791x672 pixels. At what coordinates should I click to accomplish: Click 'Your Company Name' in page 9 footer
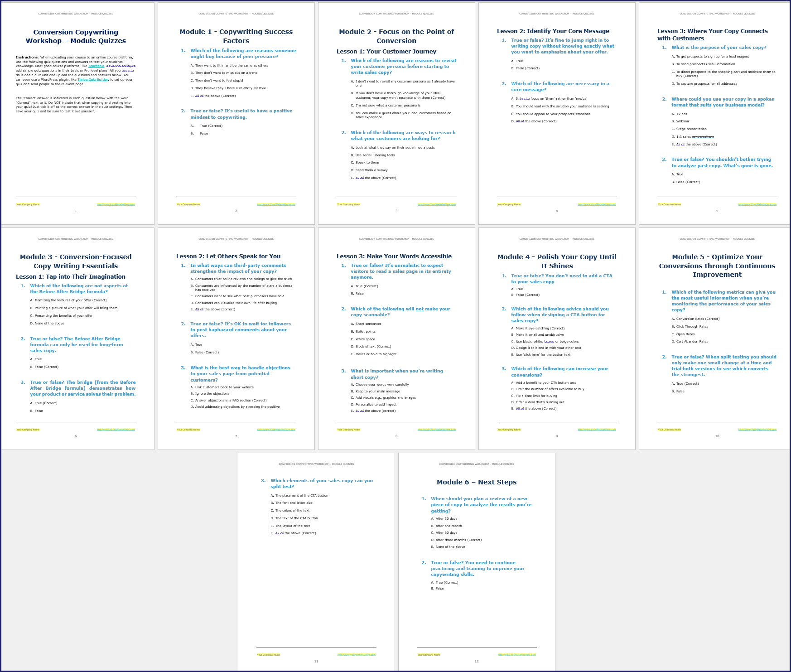coord(509,430)
